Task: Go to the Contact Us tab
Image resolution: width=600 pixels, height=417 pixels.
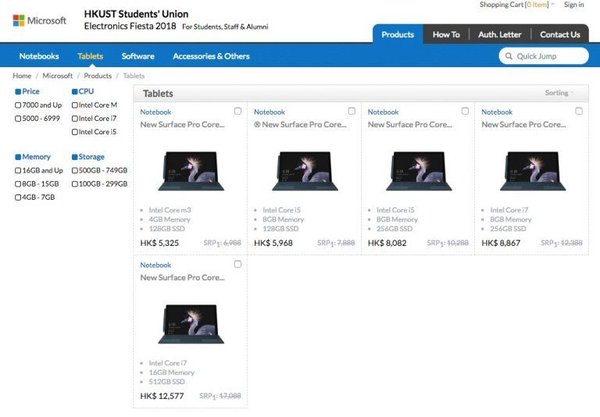Action: coord(560,34)
